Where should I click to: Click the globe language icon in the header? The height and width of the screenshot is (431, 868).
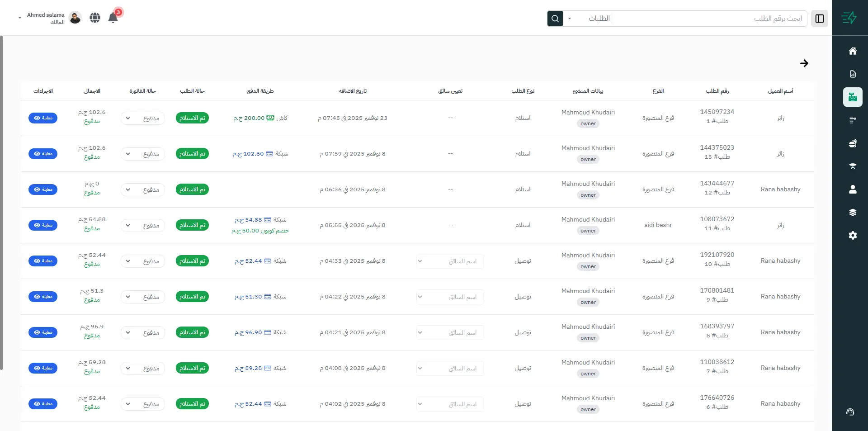coord(94,18)
